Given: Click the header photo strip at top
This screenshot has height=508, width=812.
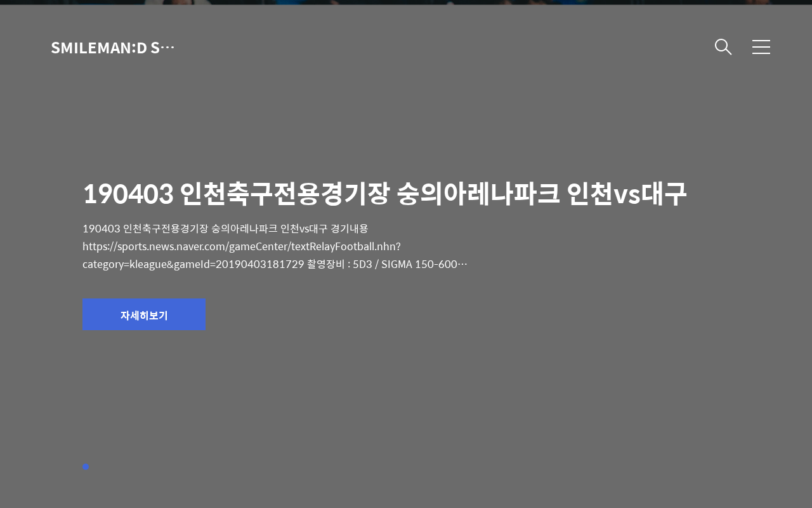Looking at the screenshot, I should 406,3.
